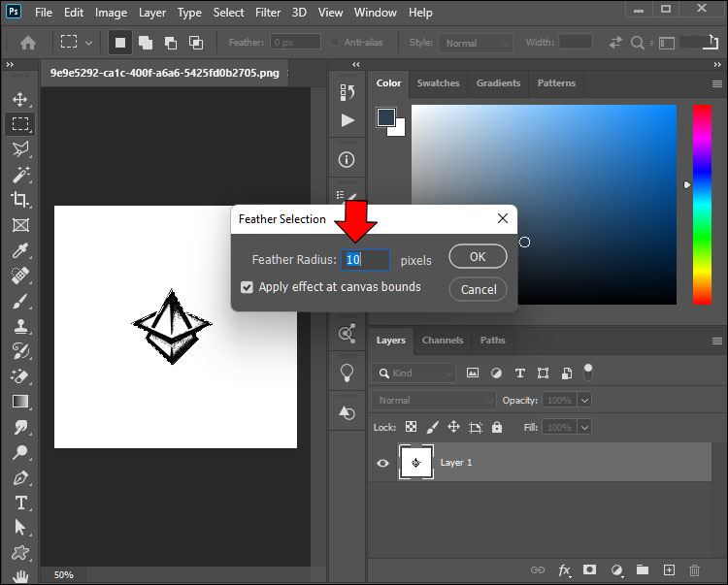Image resolution: width=728 pixels, height=585 pixels.
Task: Select the Path Selection tool
Action: click(x=20, y=528)
